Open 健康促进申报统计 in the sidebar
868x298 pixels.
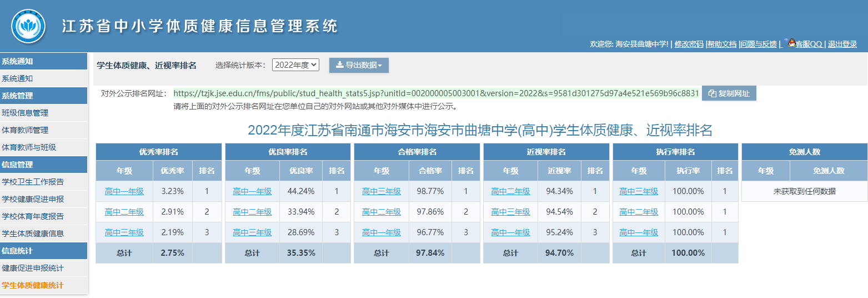tap(44, 268)
